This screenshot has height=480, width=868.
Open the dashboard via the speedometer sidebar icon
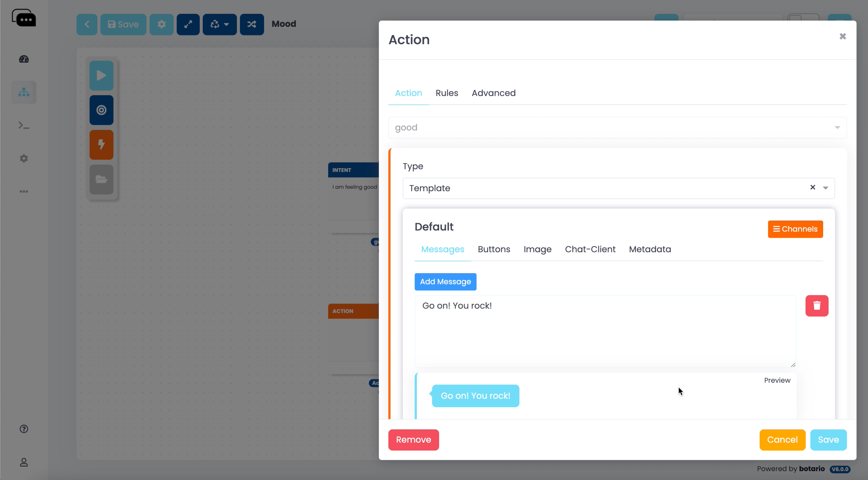[24, 59]
